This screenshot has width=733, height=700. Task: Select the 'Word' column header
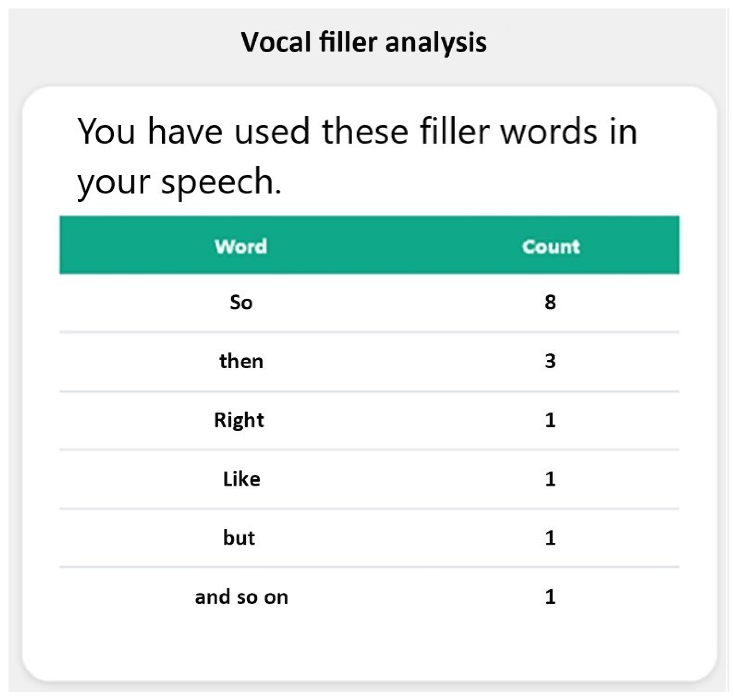pos(241,246)
